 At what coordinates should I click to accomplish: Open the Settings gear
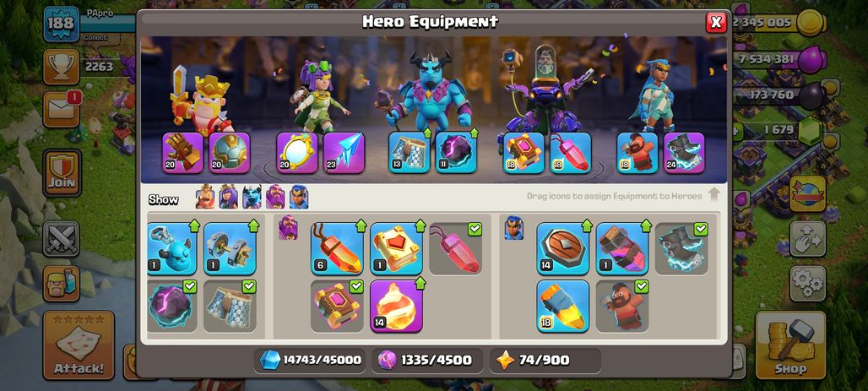coord(808,284)
